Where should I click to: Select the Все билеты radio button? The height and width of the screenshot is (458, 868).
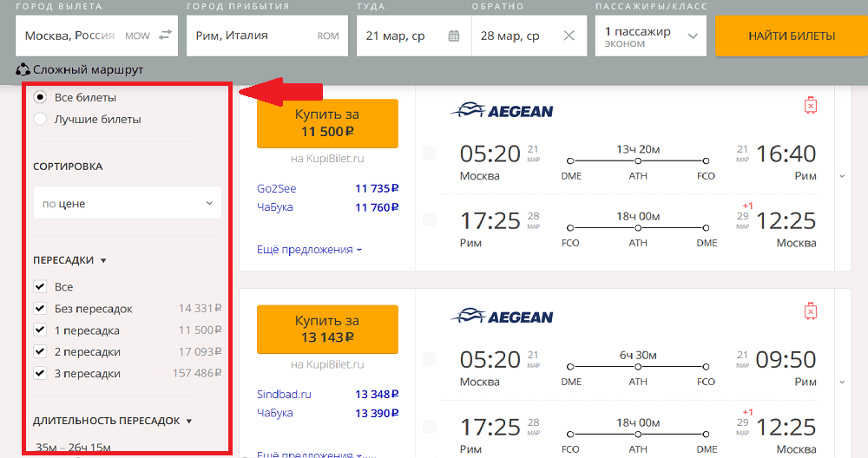point(40,97)
